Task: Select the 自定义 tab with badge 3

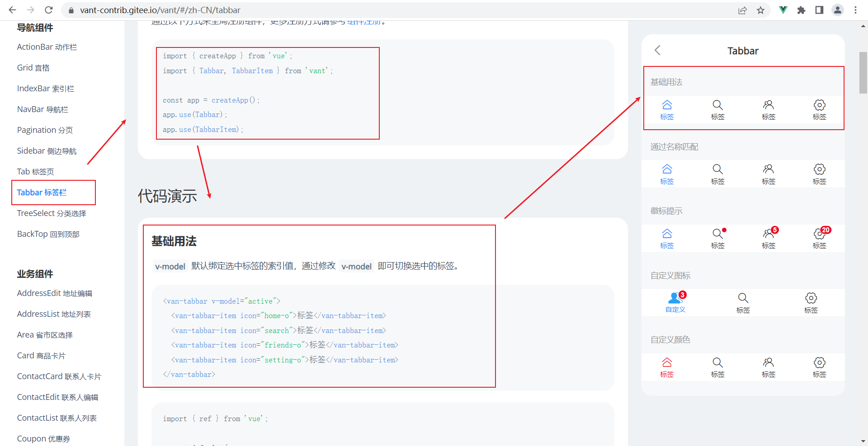Action: (675, 303)
